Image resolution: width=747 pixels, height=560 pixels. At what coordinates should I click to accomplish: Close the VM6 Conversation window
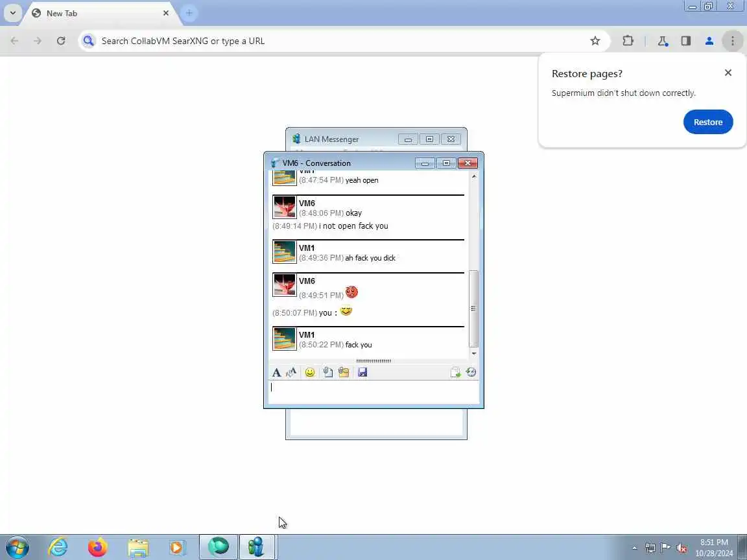468,163
